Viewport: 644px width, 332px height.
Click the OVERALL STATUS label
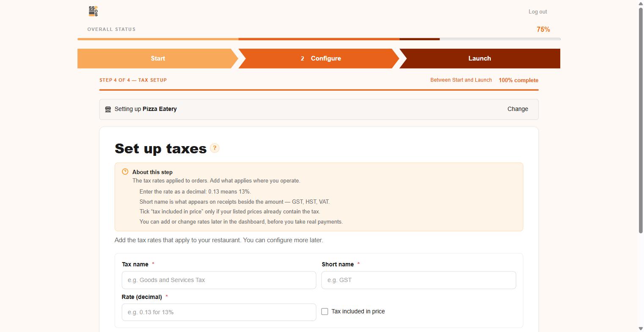(x=112, y=29)
